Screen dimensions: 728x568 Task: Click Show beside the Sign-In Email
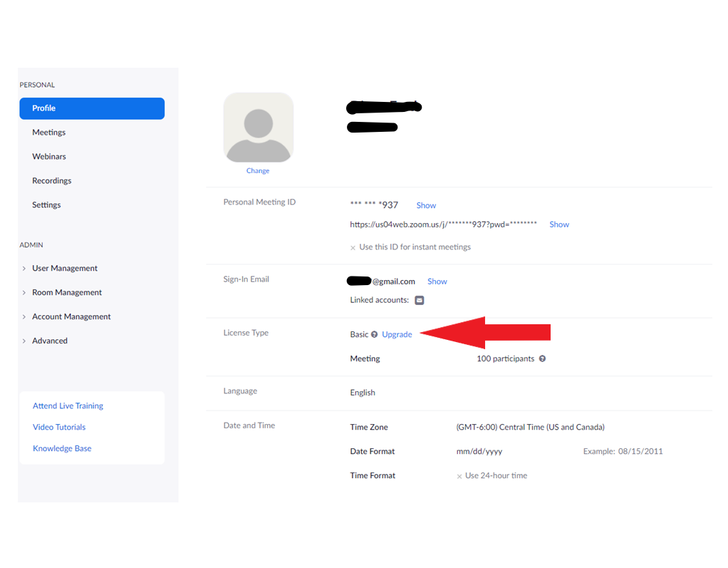click(437, 281)
